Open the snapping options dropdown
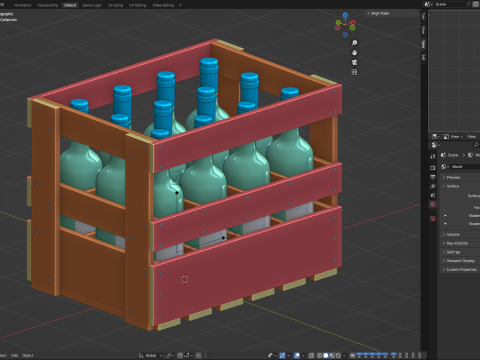The image size is (480, 360). click(188, 355)
